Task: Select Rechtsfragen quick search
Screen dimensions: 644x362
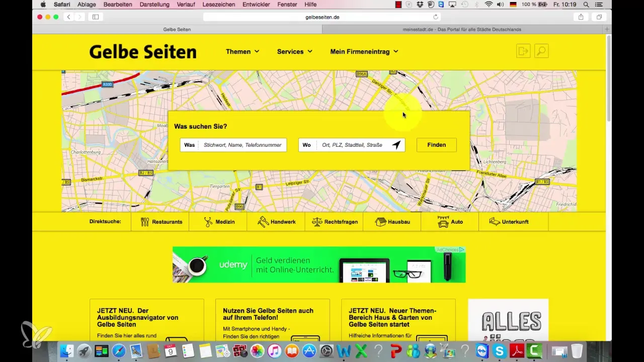Action: tap(334, 222)
